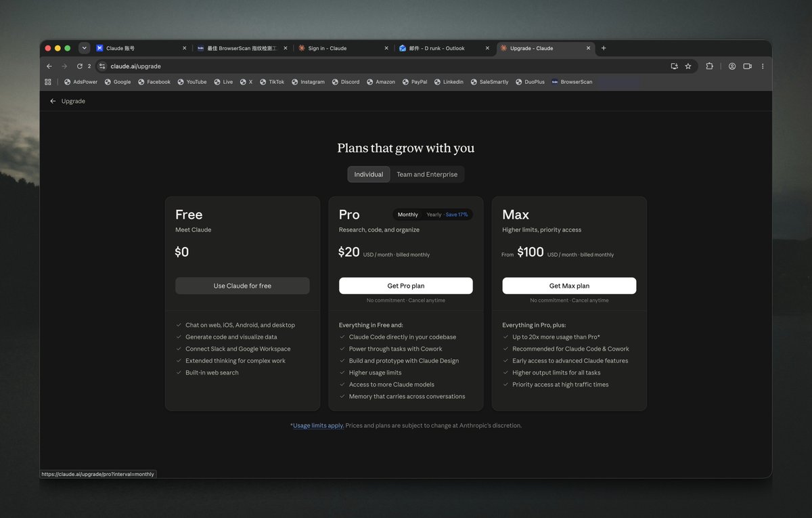Click "Priority access at high traffic times" text
812x518 pixels.
[560, 385]
